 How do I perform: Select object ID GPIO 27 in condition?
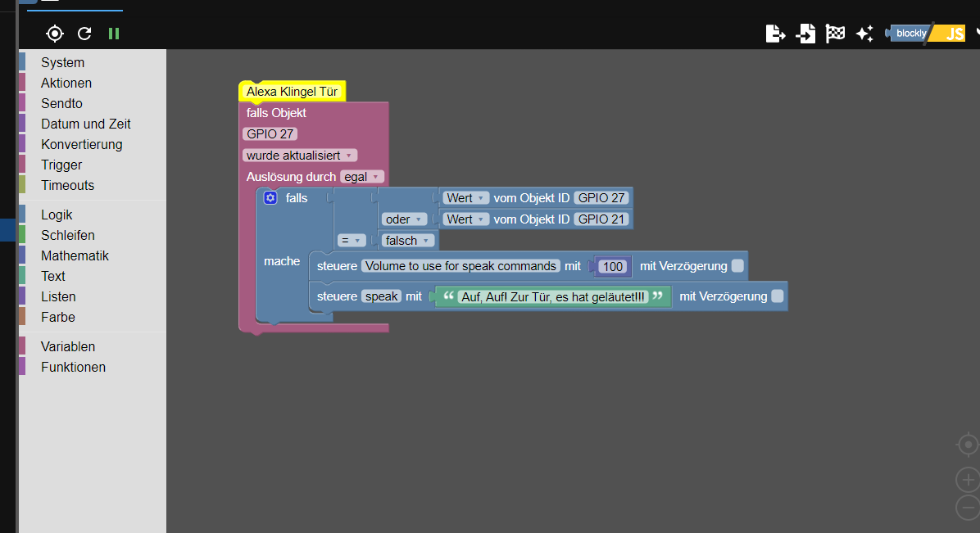click(x=601, y=198)
